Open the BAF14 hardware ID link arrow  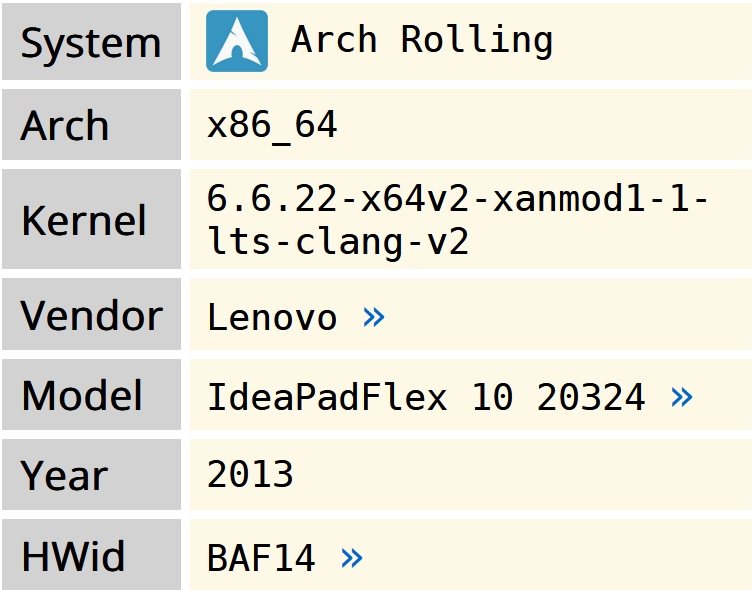(x=352, y=558)
